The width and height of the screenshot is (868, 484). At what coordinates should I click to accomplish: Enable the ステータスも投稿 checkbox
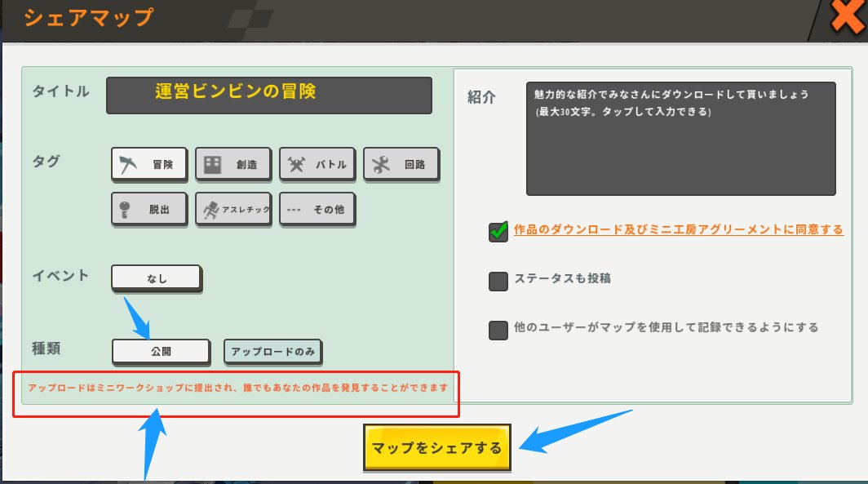click(x=498, y=281)
